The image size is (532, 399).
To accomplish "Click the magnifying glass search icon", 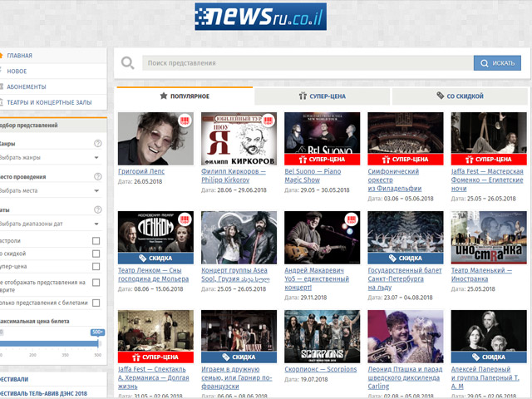I will click(127, 63).
